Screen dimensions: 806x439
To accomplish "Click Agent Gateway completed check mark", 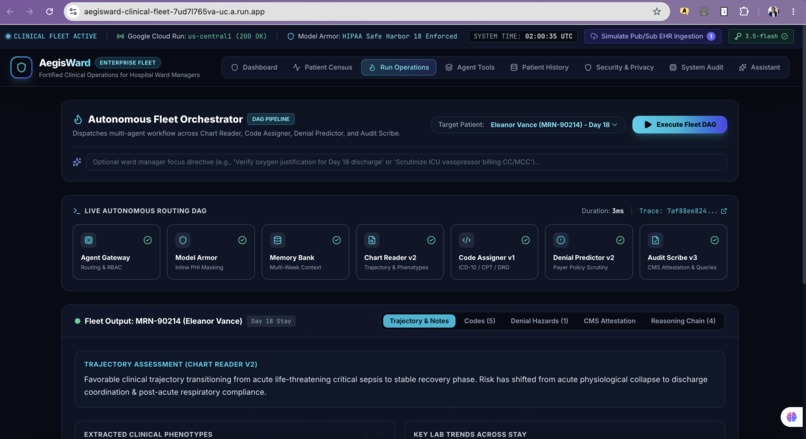I will pos(148,240).
